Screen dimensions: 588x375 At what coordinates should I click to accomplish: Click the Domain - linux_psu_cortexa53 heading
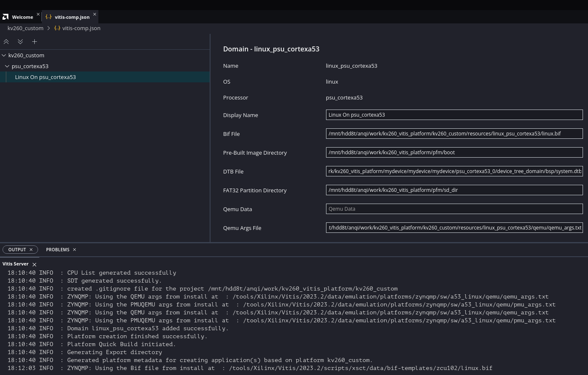271,49
